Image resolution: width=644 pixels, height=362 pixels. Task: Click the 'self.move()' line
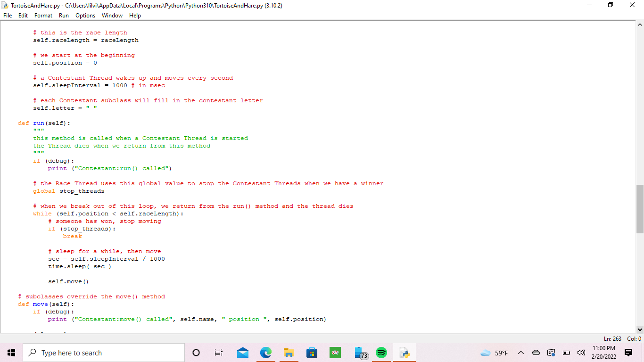(69, 281)
